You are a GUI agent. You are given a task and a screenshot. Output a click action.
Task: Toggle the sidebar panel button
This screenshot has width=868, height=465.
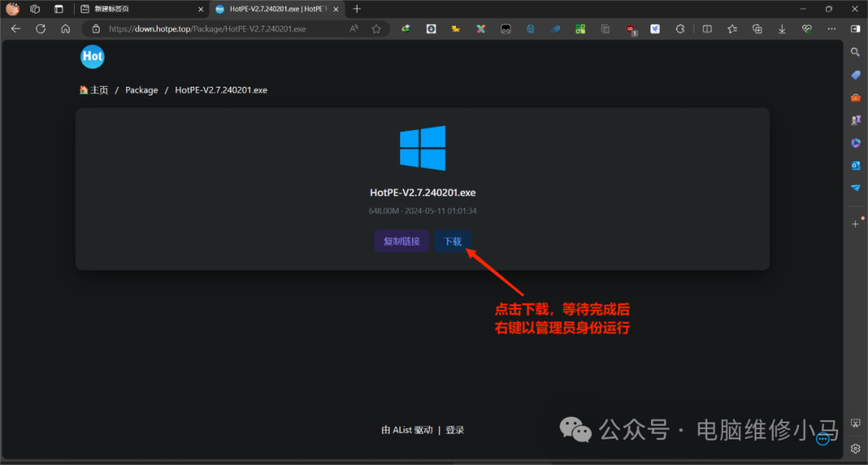[855, 29]
